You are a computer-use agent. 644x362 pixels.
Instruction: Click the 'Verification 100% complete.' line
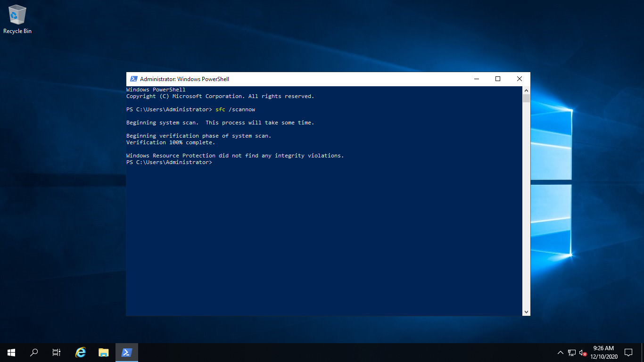[x=171, y=142]
